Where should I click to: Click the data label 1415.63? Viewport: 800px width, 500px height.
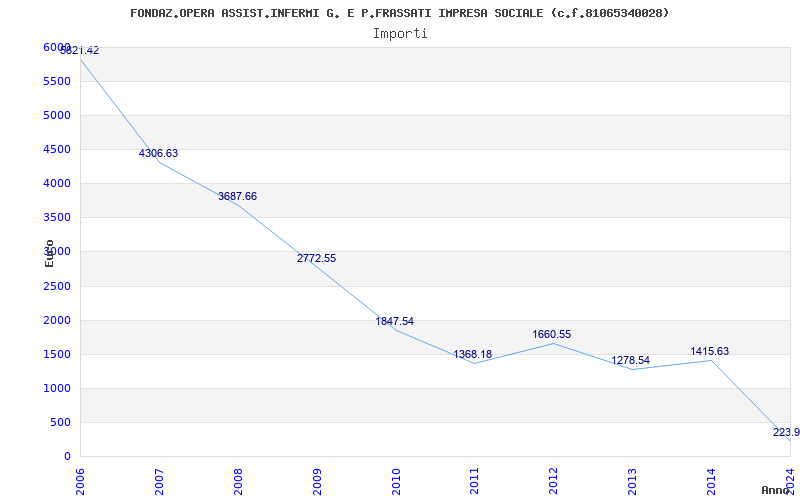710,352
